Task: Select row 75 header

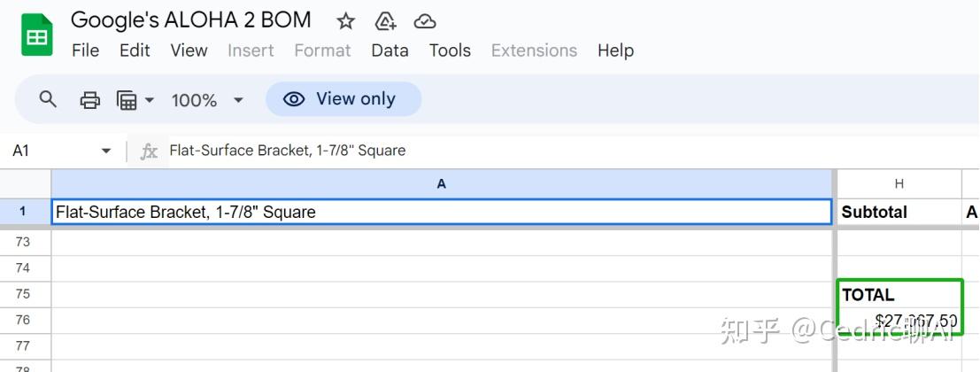Action: click(x=23, y=295)
